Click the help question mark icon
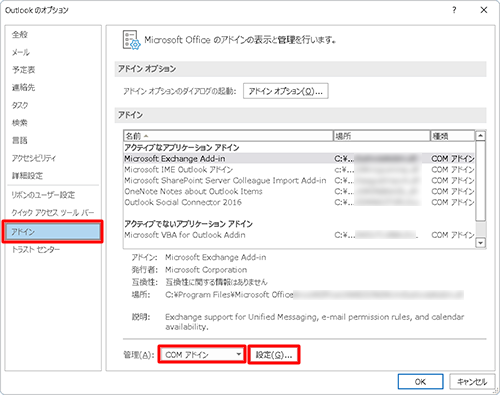The image size is (500, 395). click(x=454, y=10)
